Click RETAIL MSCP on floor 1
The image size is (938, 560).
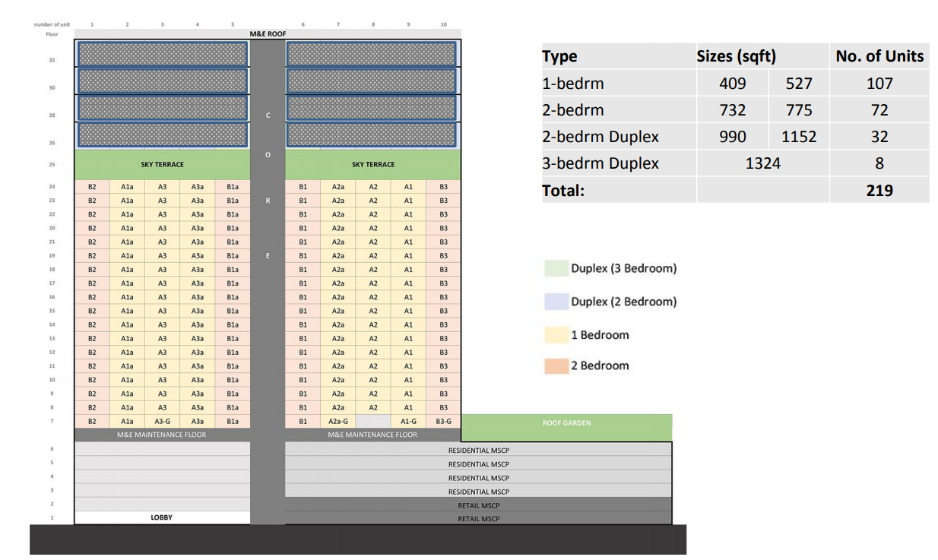click(x=479, y=519)
